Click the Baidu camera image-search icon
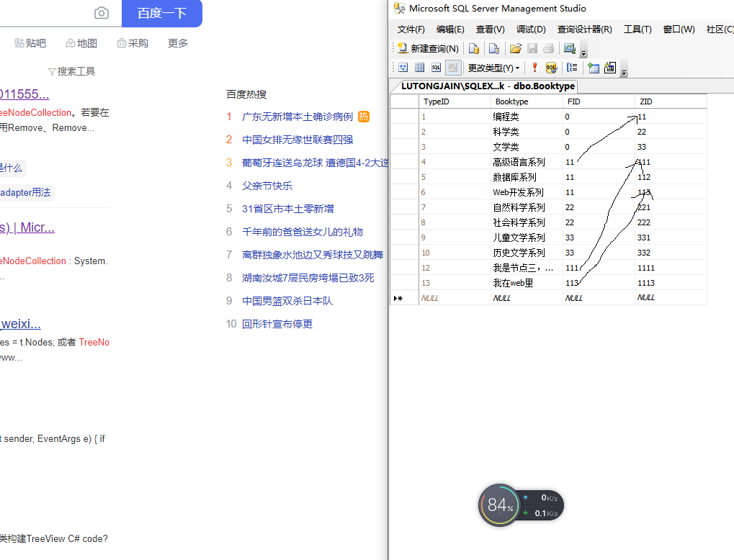Viewport: 734px width, 560px height. (101, 13)
